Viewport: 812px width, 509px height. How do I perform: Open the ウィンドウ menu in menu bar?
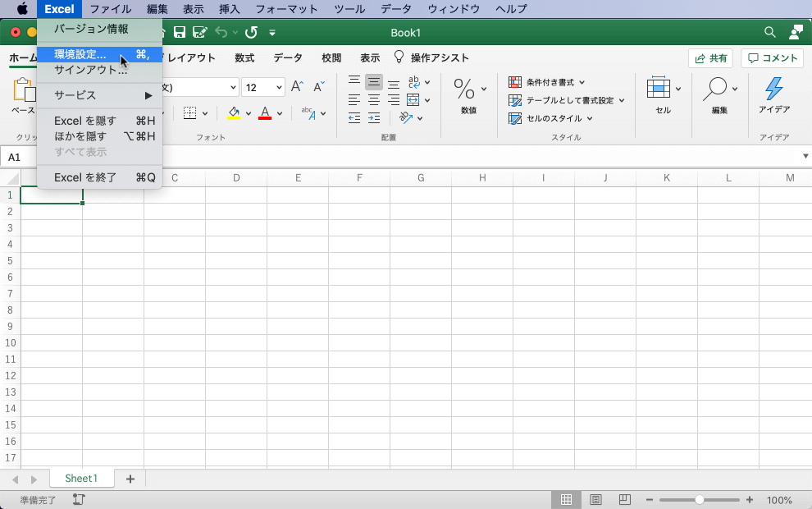[x=454, y=9]
